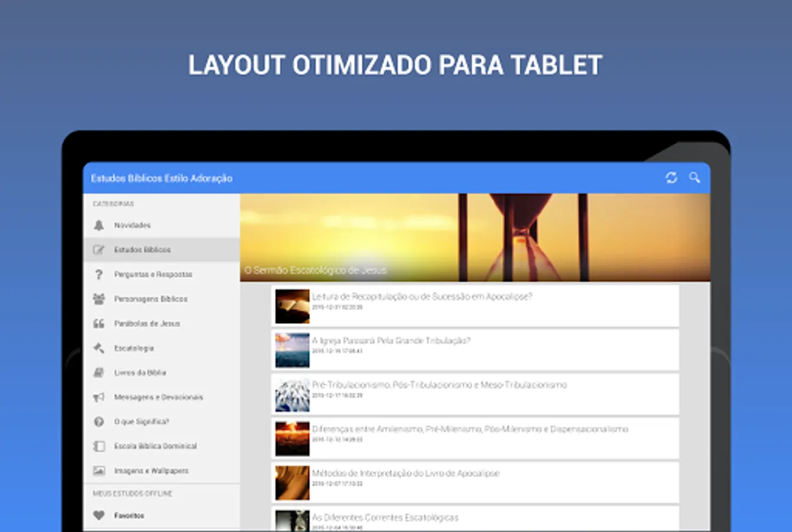Open article Leitura de Recapitulação ou de Sucessão
This screenshot has width=792, height=532.
421,297
